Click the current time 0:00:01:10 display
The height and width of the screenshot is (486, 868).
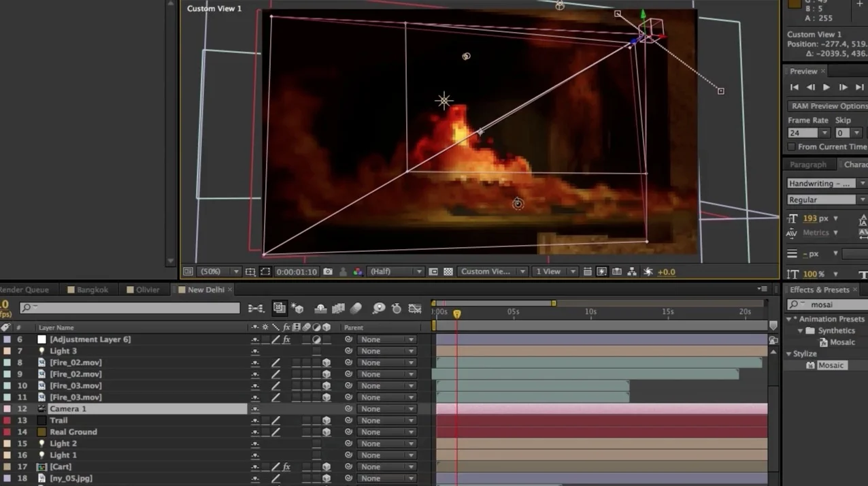[x=297, y=272]
